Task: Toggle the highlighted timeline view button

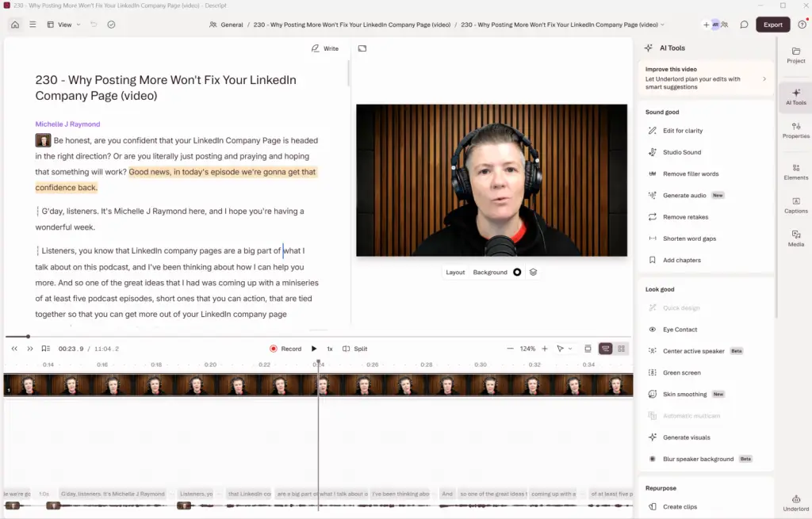Action: 605,349
